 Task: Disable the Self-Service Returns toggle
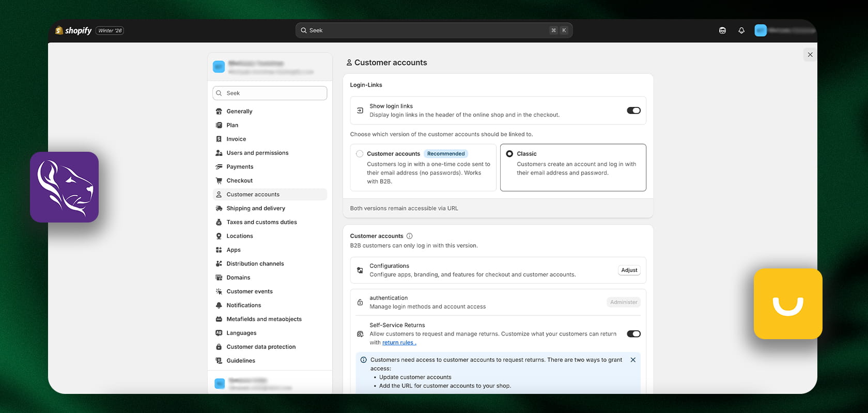[633, 334]
